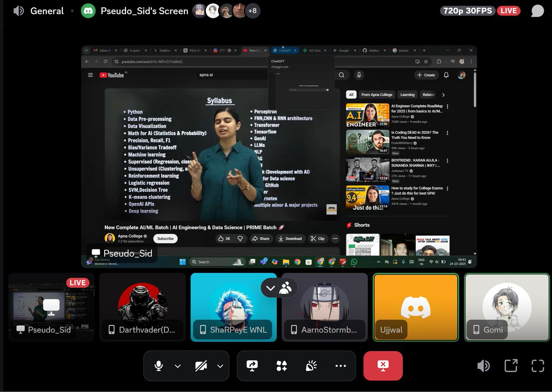
Task: Open the participant count +8 badge
Action: pyautogui.click(x=253, y=11)
